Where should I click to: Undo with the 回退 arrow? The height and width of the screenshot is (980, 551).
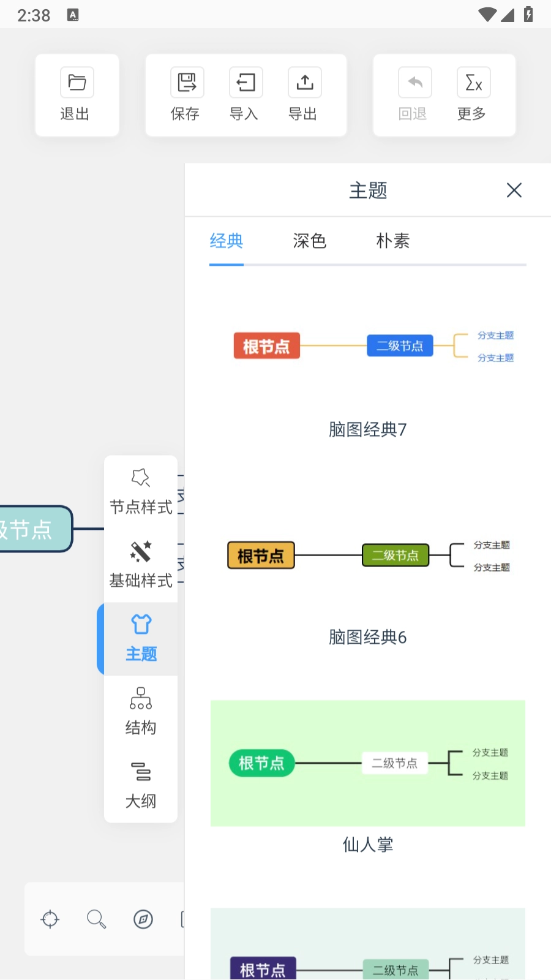coord(414,83)
